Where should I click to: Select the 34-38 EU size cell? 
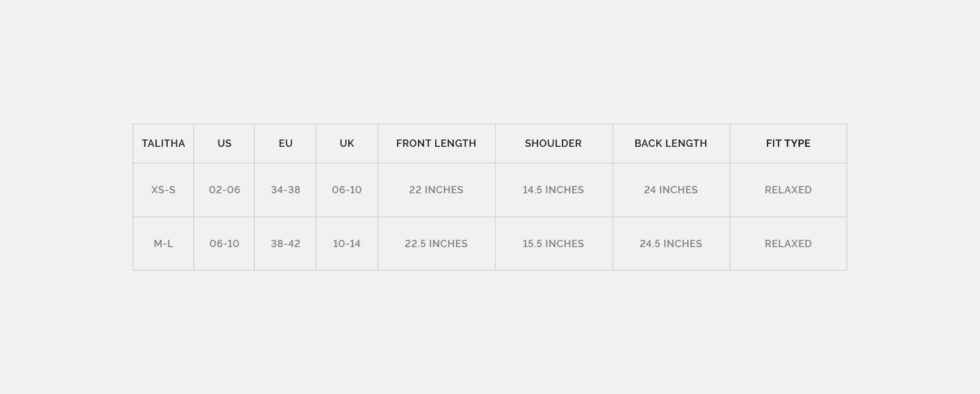(286, 190)
